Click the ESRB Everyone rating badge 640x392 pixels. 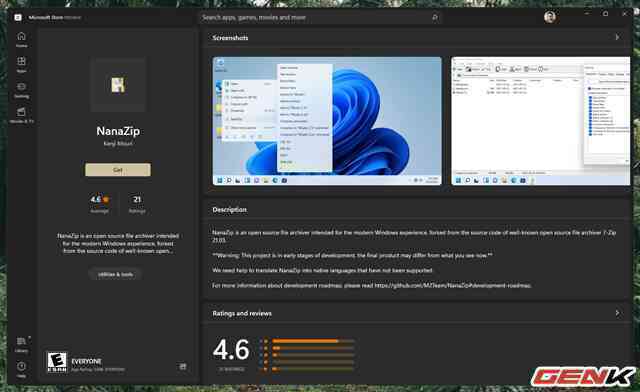click(x=57, y=362)
